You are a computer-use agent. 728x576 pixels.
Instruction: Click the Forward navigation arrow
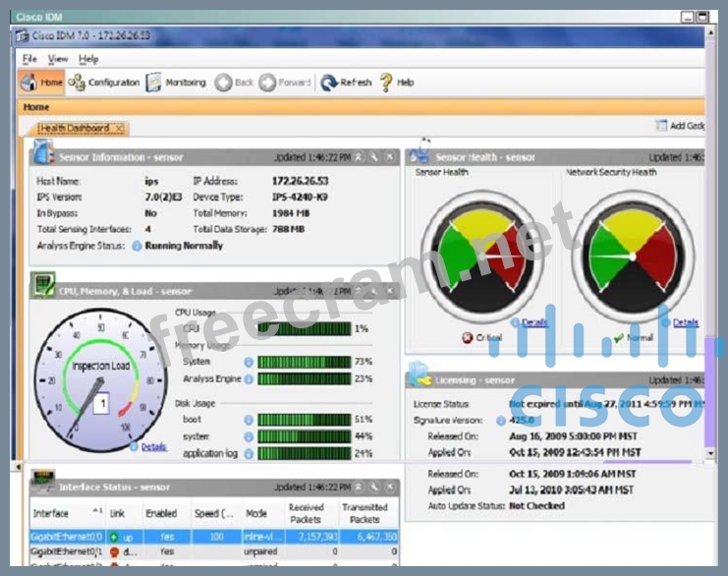[285, 83]
